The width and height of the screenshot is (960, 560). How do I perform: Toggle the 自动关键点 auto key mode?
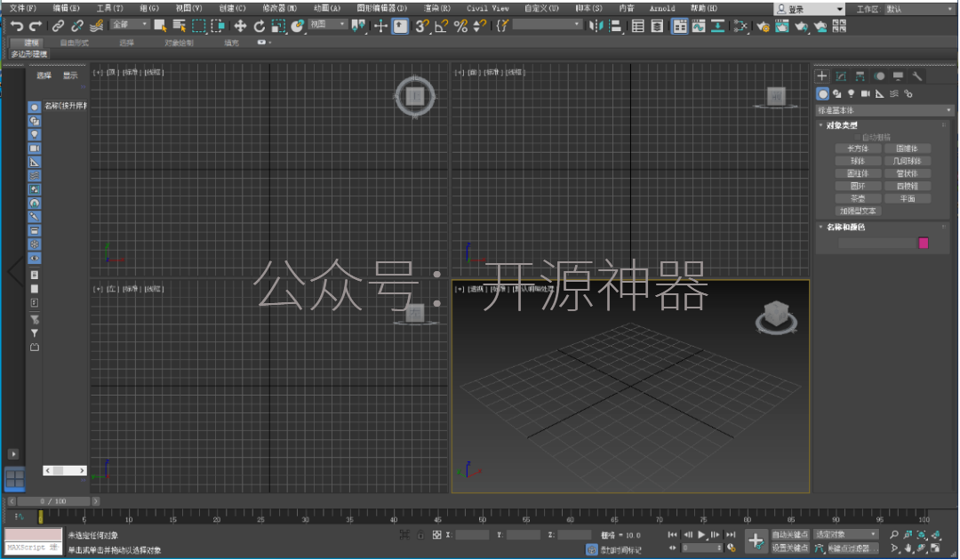pos(790,534)
